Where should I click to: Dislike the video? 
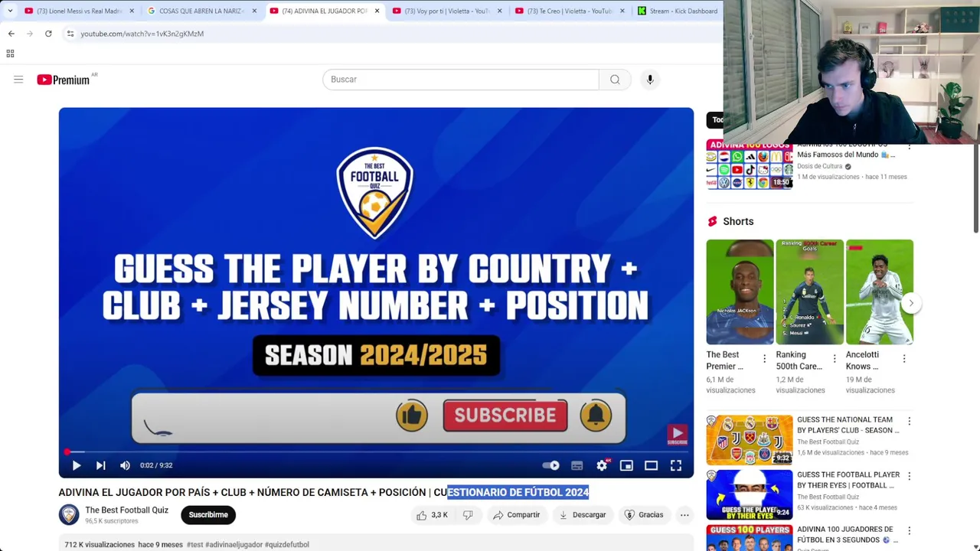[x=468, y=515]
